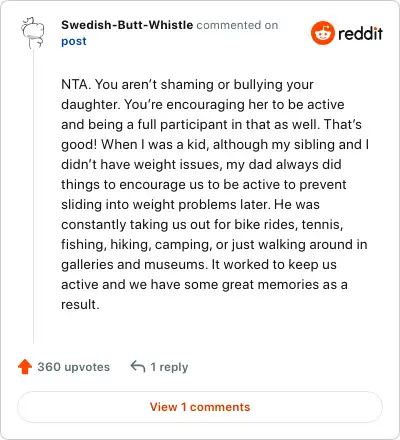This screenshot has width=400, height=440.
Task: Open the Swedish-Butt-Whistle user profile
Action: (x=127, y=25)
